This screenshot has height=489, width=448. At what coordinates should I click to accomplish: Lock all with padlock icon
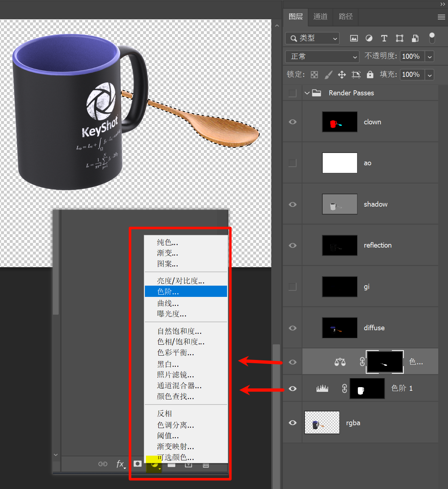370,75
